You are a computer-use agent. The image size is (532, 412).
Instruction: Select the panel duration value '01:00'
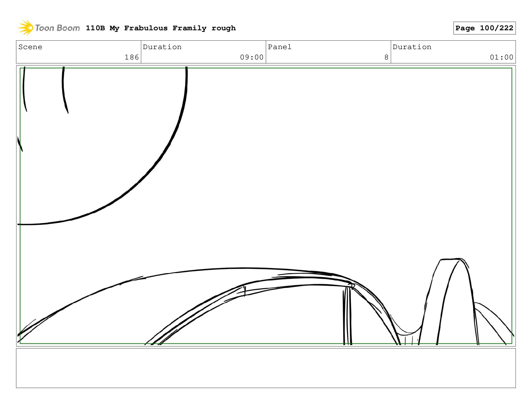tap(501, 58)
